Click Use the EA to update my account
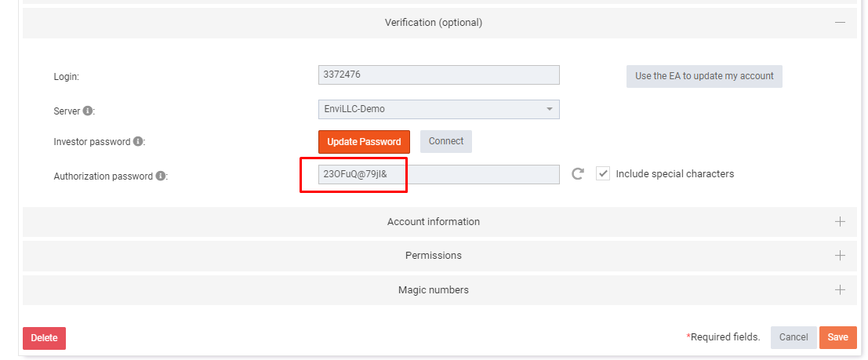The height and width of the screenshot is (360, 868). (x=704, y=76)
